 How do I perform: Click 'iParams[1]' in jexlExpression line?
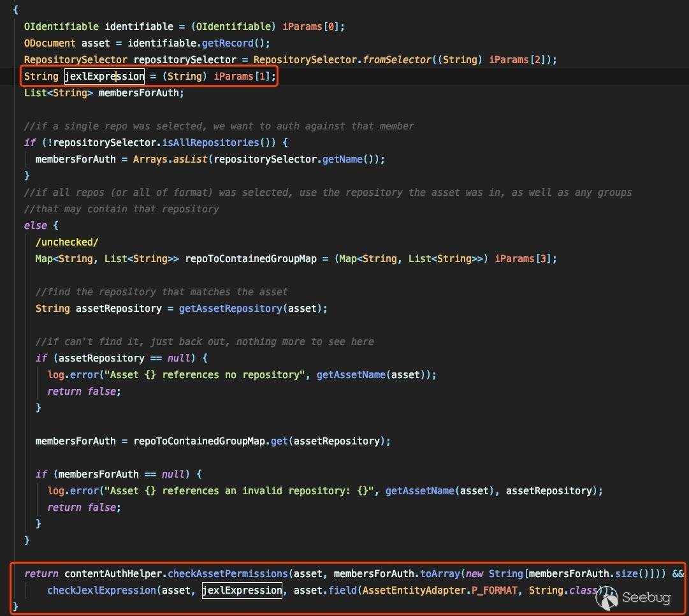242,77
